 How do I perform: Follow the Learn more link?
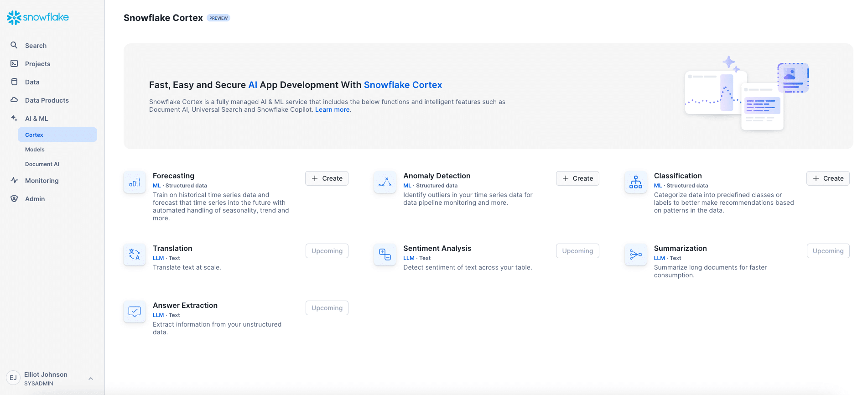332,109
